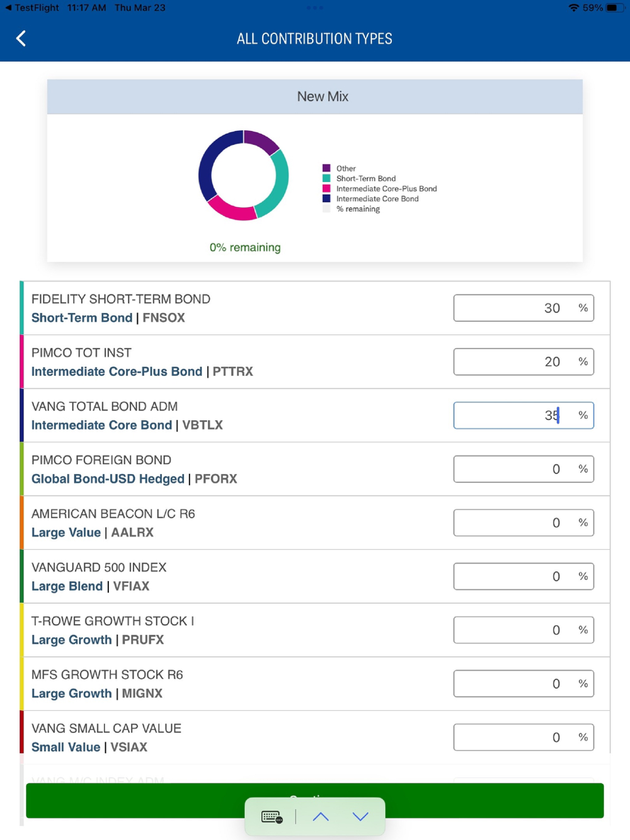The width and height of the screenshot is (630, 840).
Task: Tap the pink Intermediate Core-Plus legend swatch
Action: click(326, 188)
